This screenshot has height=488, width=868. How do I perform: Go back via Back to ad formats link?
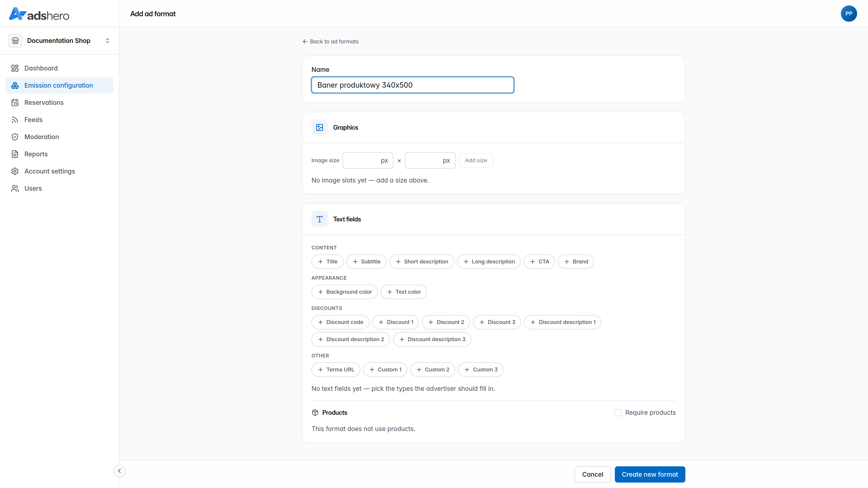pos(330,41)
